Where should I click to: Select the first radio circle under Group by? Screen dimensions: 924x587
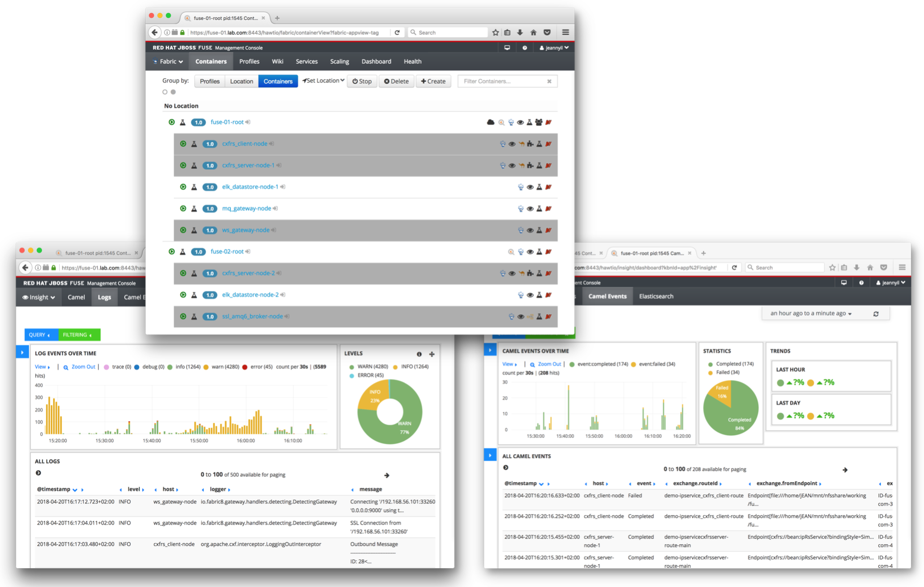tap(165, 92)
